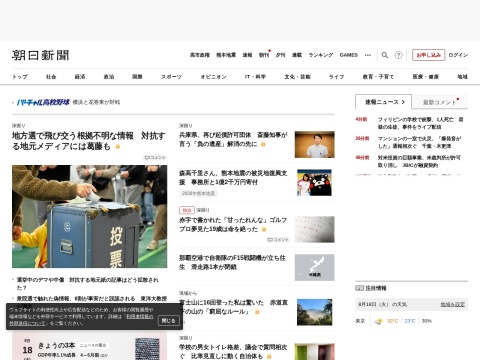Open GAMES top header link
This screenshot has width=480, height=360.
[x=349, y=55]
